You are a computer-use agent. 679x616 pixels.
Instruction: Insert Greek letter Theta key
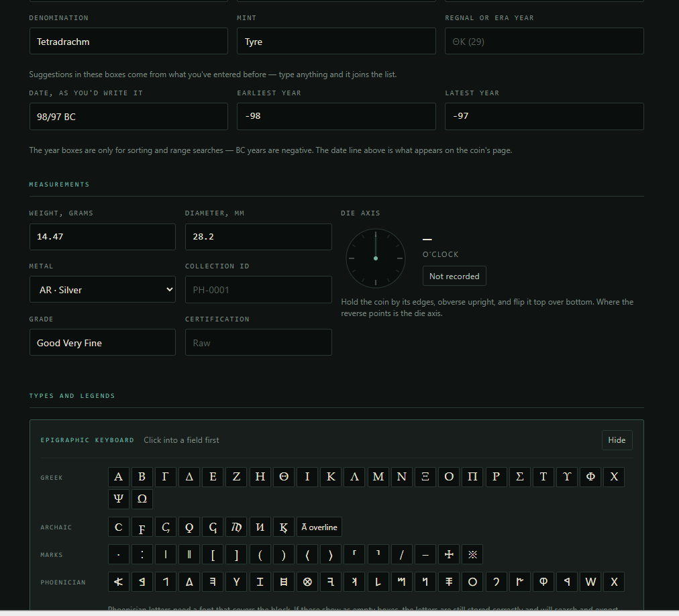coord(284,477)
